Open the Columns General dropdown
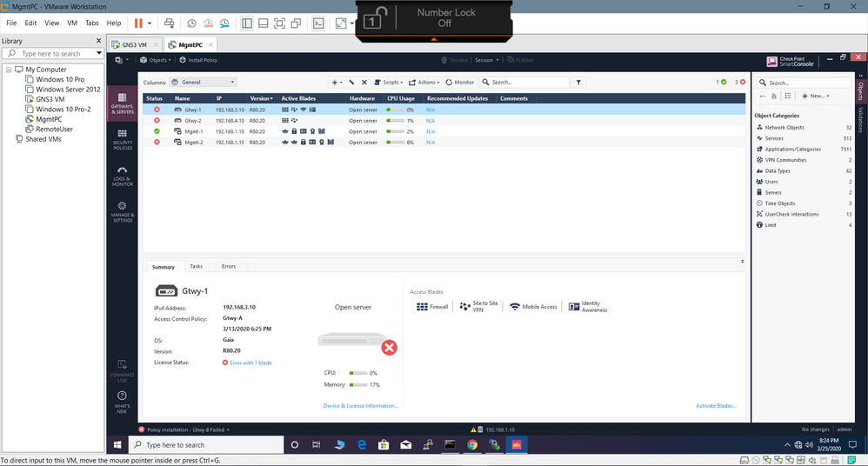The height and width of the screenshot is (466, 868). point(204,83)
